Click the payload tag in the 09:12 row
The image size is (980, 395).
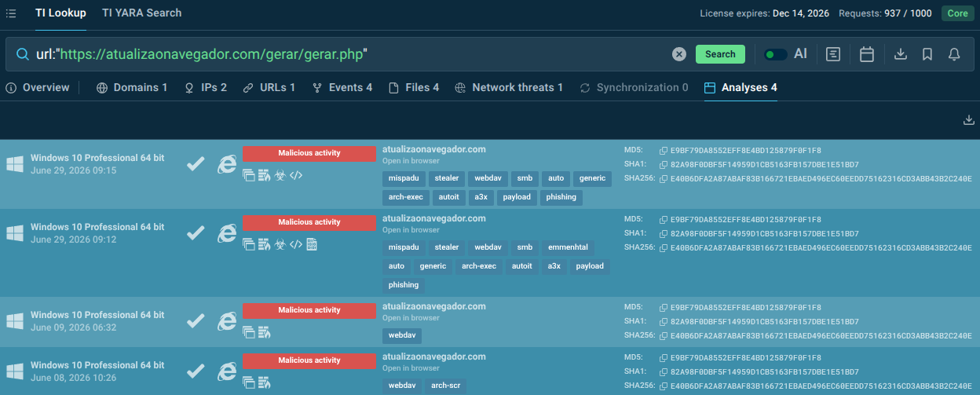pyautogui.click(x=590, y=266)
